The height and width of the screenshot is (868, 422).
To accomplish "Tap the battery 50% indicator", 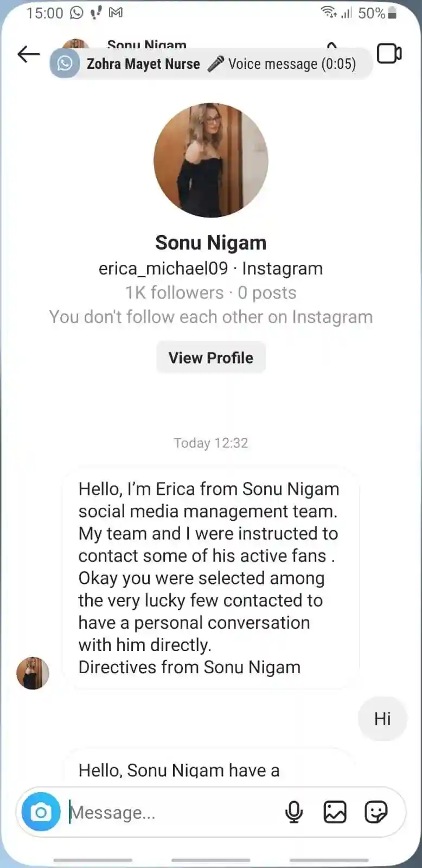I will point(378,12).
